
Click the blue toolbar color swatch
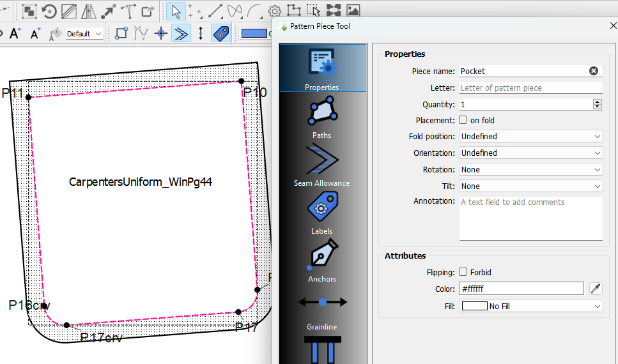(254, 33)
